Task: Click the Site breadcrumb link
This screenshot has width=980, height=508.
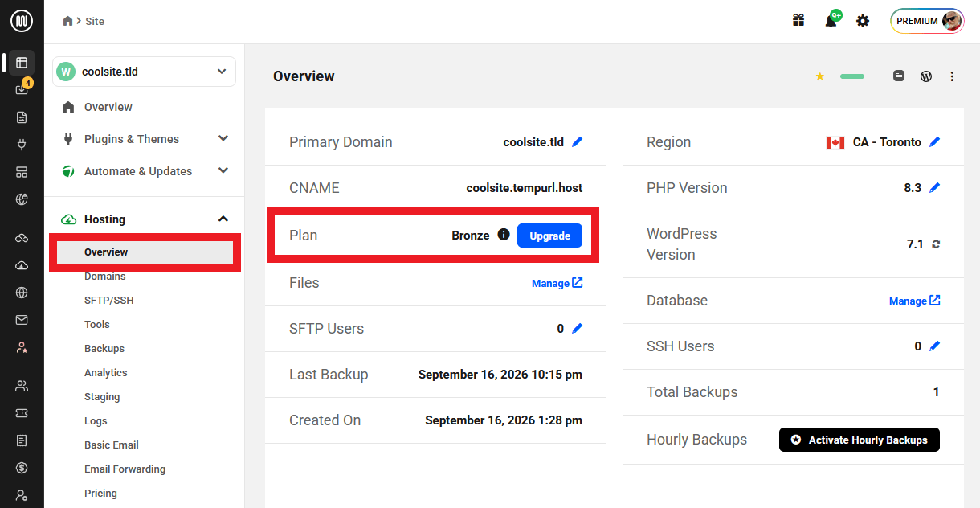Action: tap(95, 21)
